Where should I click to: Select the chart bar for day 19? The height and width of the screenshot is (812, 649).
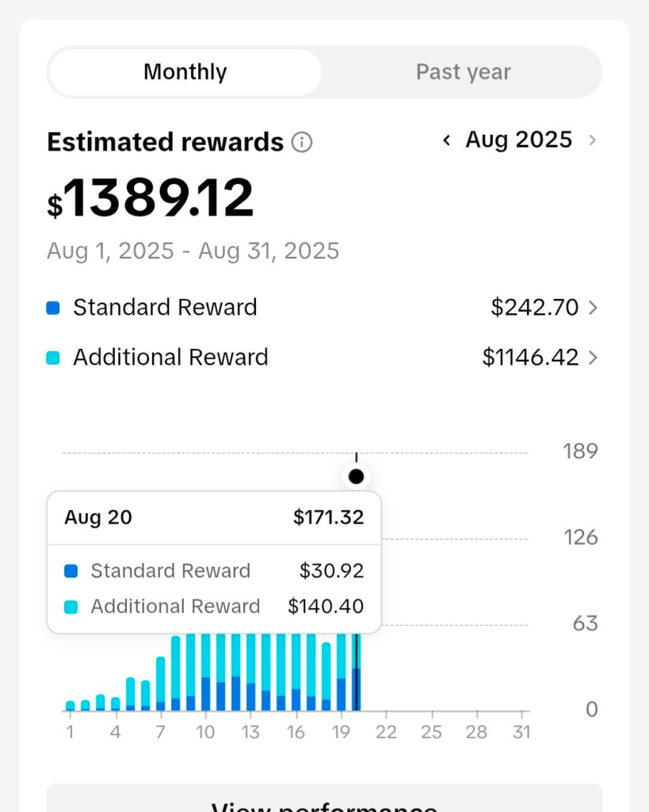(x=342, y=674)
